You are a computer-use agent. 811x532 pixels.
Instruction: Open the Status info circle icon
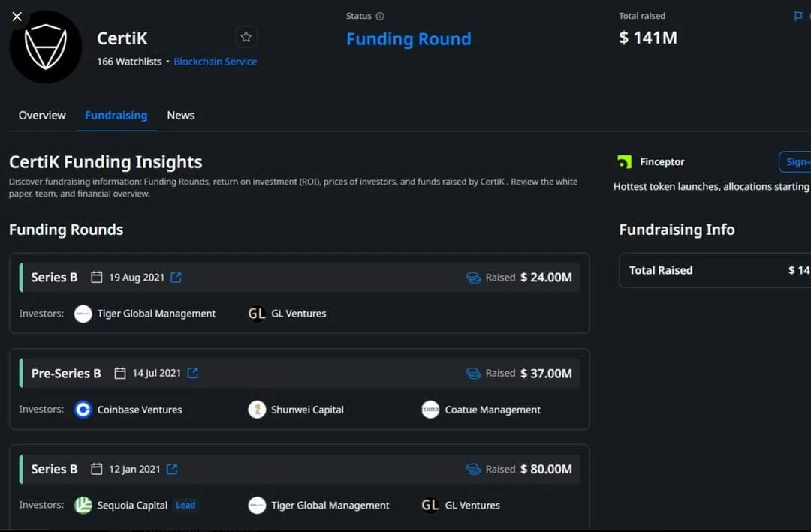point(380,16)
